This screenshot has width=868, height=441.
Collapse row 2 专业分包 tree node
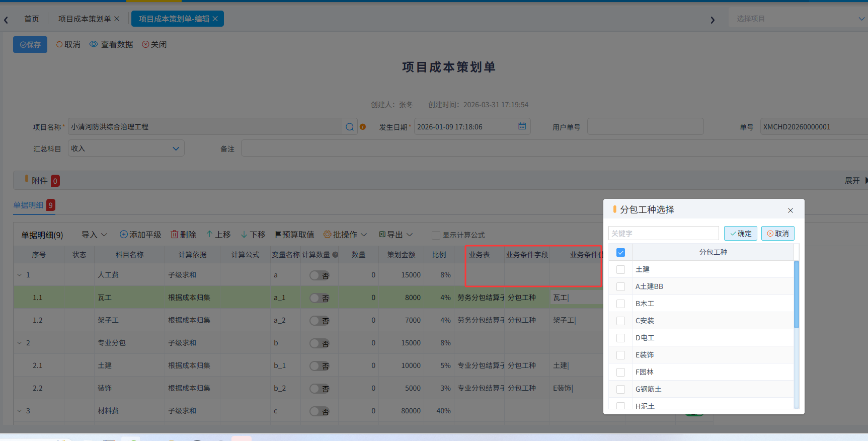(20, 343)
